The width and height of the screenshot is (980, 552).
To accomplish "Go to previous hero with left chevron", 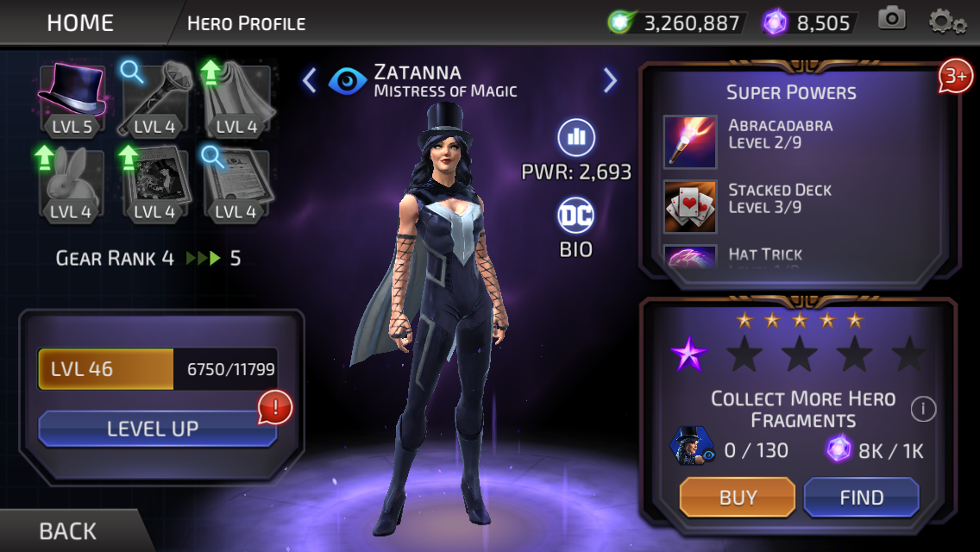I will [310, 80].
